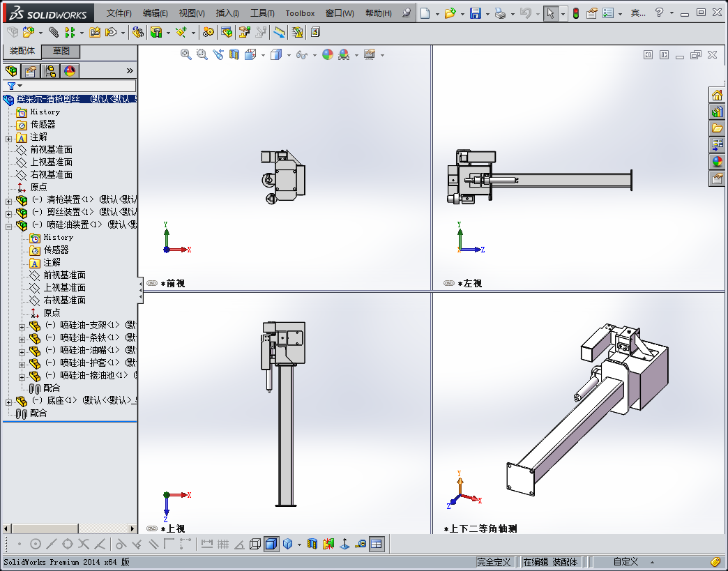This screenshot has height=571, width=728.
Task: Toggle Wireframe display mode in bottom toolbar
Action: pos(255,544)
